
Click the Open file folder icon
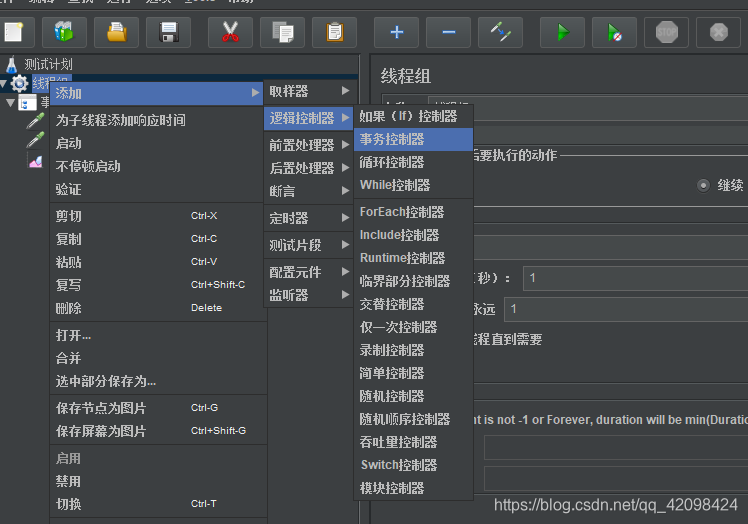coord(116,32)
